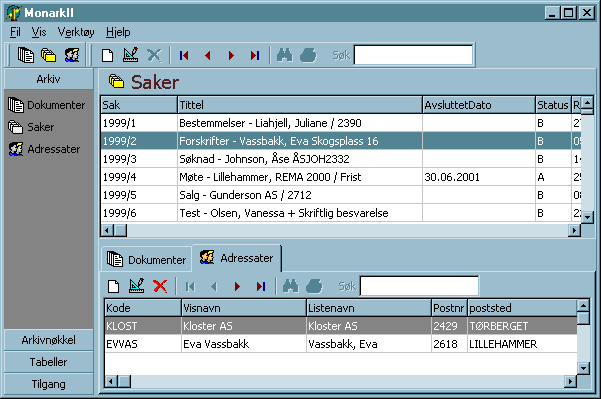Sort by the Tittel column header

coord(300,105)
